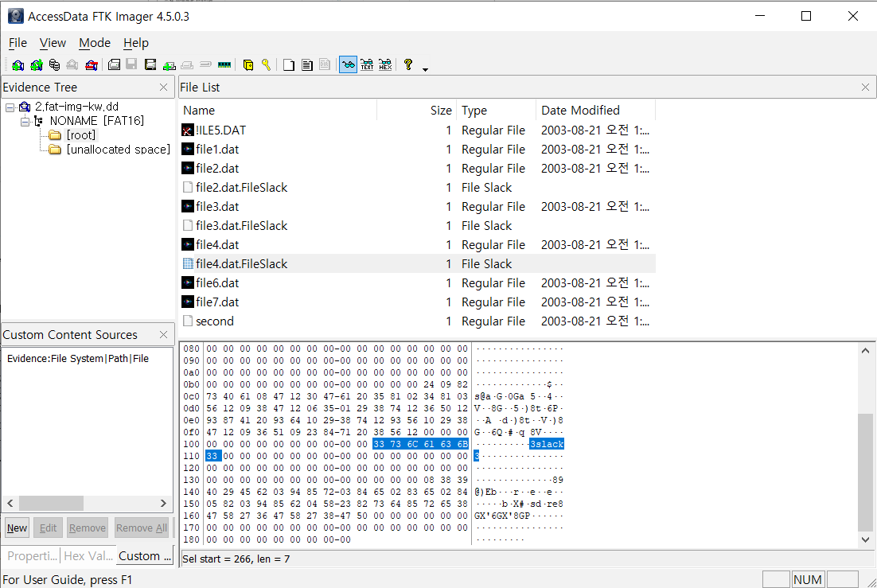Click the file4.dat.FileSlack row icon
Screen dimensions: 877x588
[188, 263]
